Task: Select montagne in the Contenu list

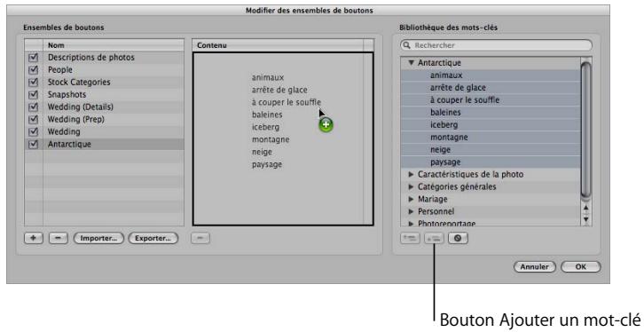Action: click(x=271, y=139)
